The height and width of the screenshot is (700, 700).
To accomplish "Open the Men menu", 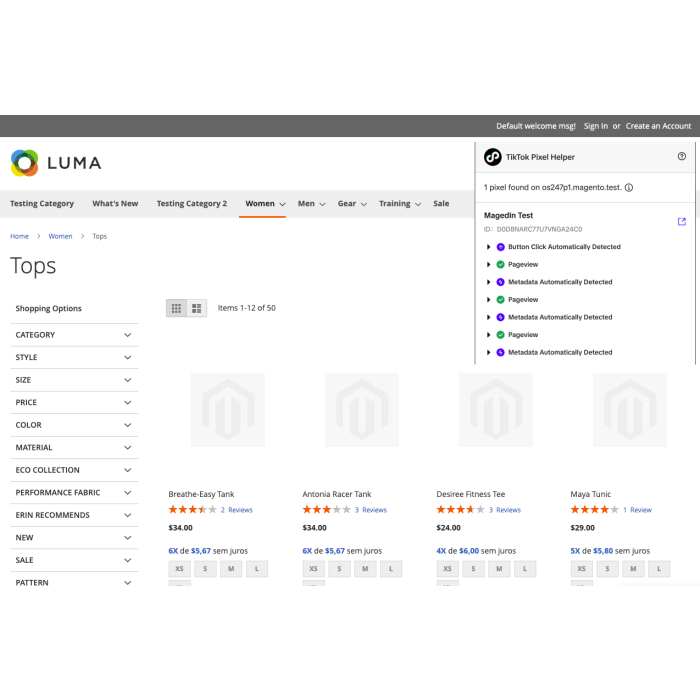I will (312, 204).
